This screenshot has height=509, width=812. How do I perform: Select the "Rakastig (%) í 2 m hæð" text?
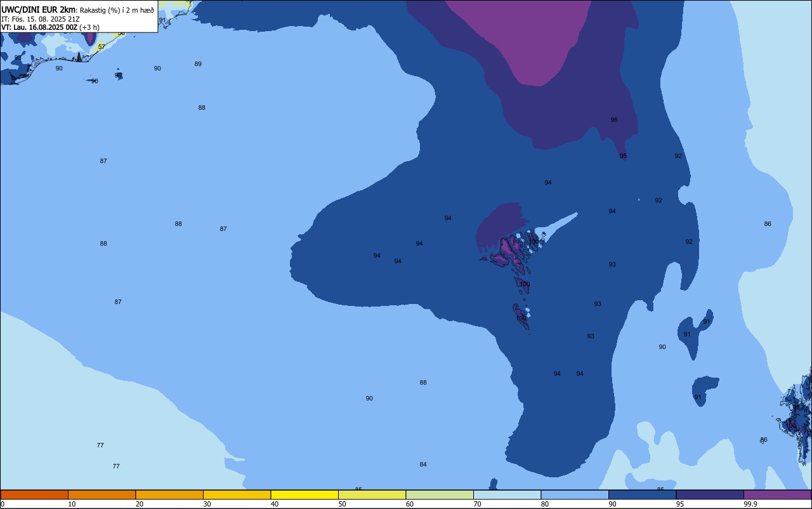[x=117, y=10]
